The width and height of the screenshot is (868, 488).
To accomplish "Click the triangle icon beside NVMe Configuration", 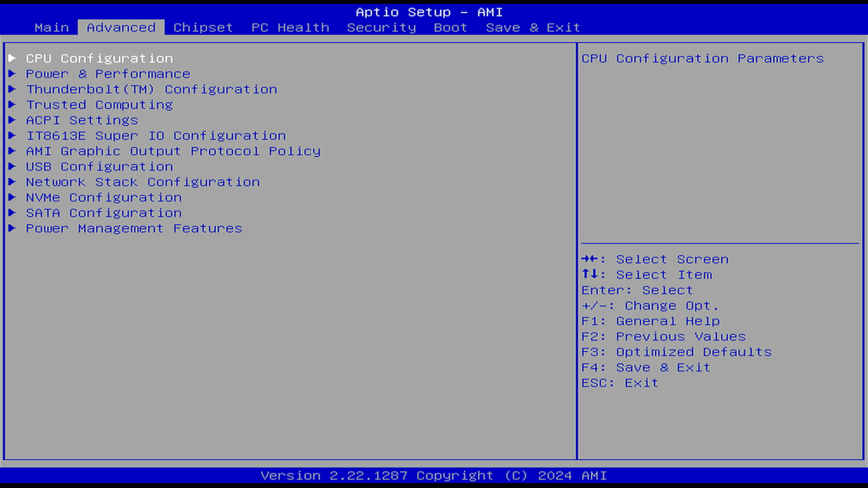I will (x=12, y=197).
